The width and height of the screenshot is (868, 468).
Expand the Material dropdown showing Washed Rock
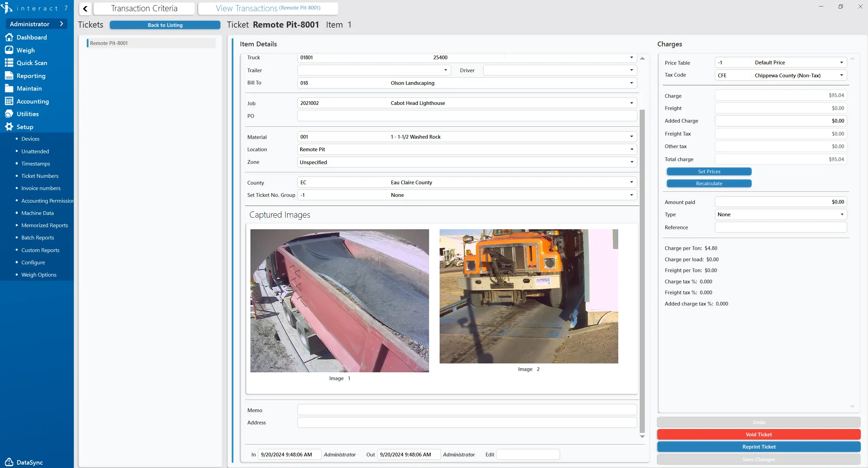[x=630, y=137]
